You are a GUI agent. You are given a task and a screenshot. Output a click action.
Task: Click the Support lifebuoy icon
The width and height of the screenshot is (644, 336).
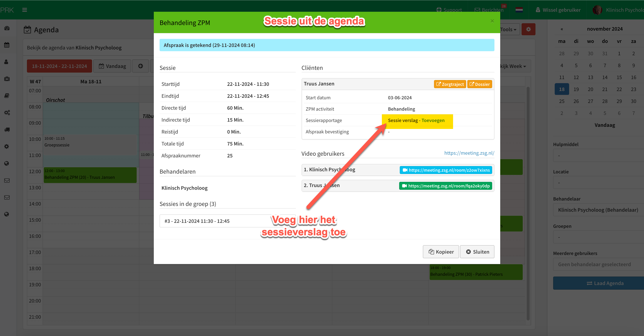click(439, 10)
